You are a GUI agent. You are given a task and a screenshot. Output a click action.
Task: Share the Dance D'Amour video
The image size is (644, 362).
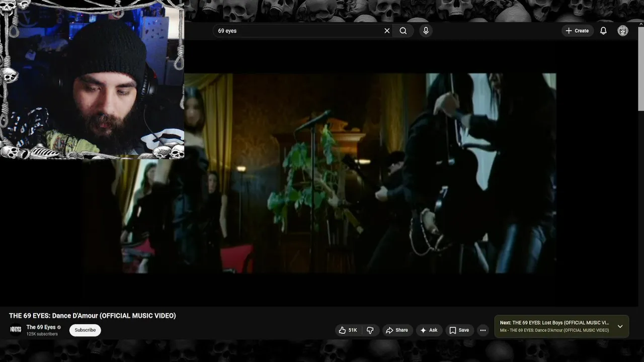pos(397,330)
